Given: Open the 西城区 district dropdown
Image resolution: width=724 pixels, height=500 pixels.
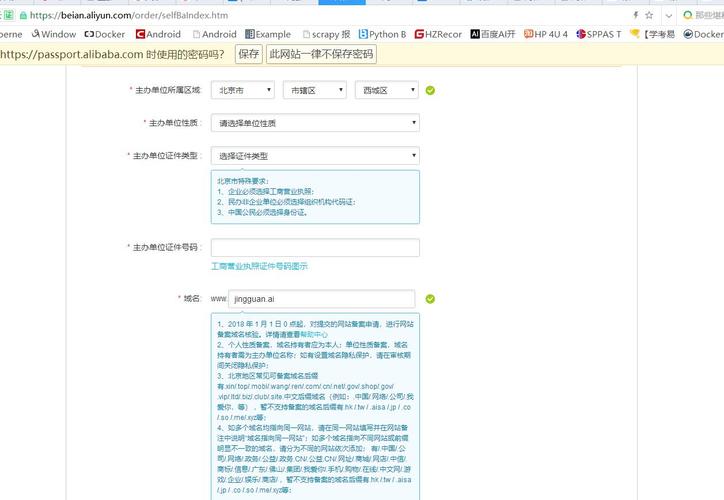Looking at the screenshot, I should point(387,90).
